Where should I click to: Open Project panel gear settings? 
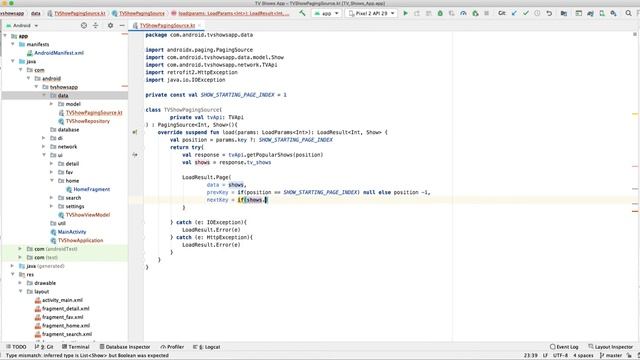click(x=110, y=25)
